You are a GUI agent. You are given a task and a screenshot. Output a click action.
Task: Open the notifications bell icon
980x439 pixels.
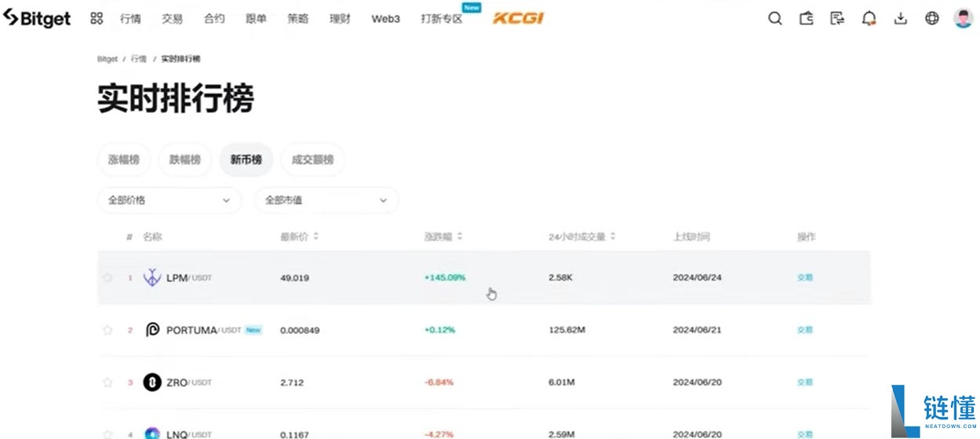tap(869, 19)
